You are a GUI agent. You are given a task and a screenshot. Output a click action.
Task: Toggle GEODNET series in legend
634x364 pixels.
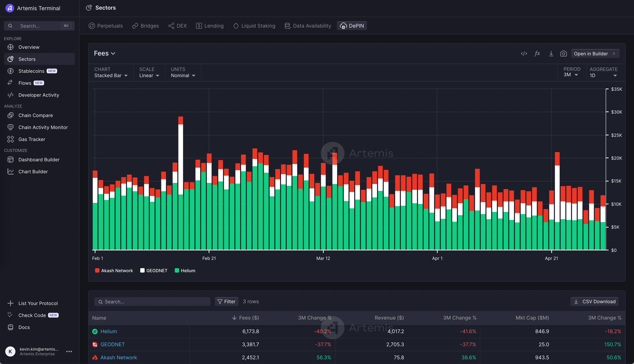pos(154,271)
